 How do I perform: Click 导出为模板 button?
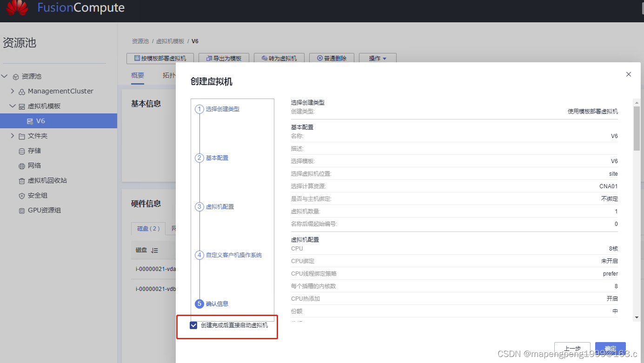pyautogui.click(x=224, y=58)
